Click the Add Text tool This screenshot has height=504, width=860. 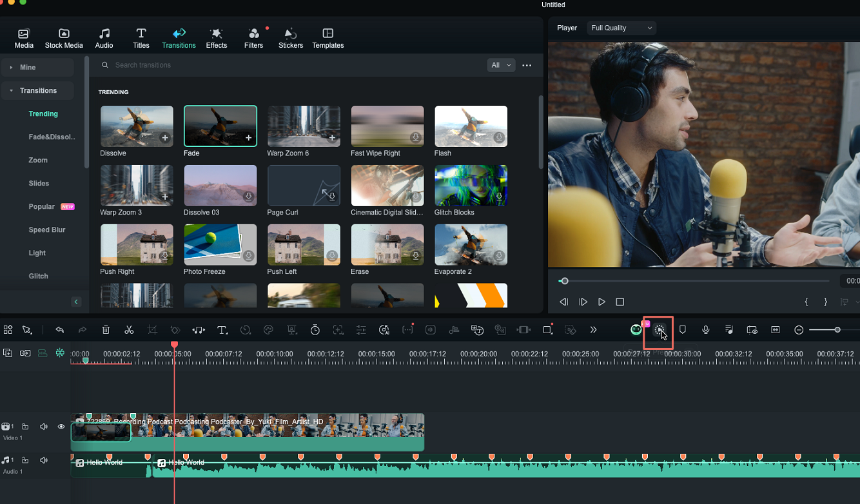click(222, 329)
